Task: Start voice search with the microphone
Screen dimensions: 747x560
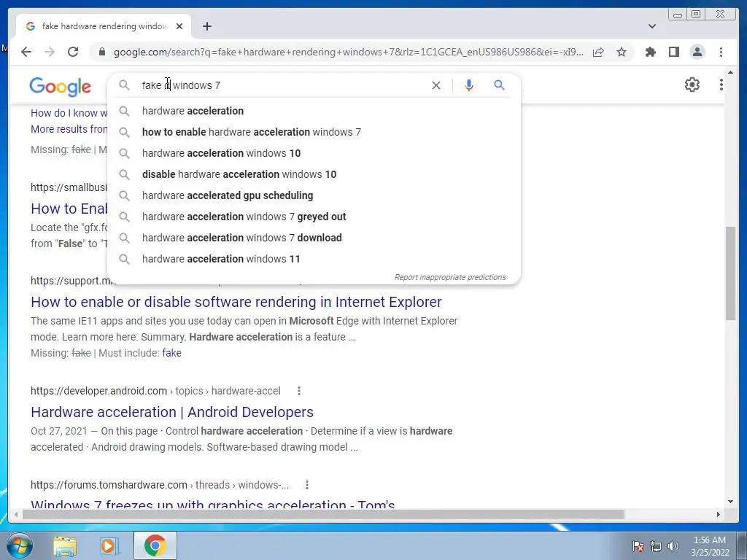Action: 469,85
